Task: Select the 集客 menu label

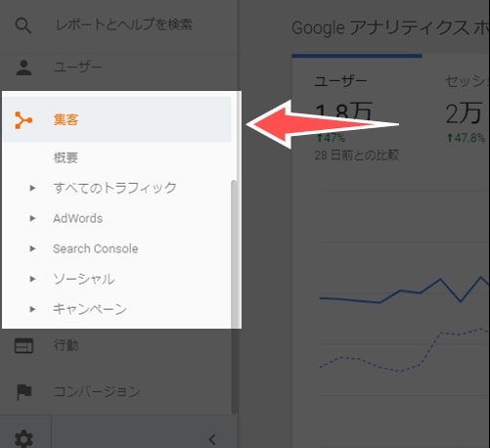Action: [x=67, y=120]
